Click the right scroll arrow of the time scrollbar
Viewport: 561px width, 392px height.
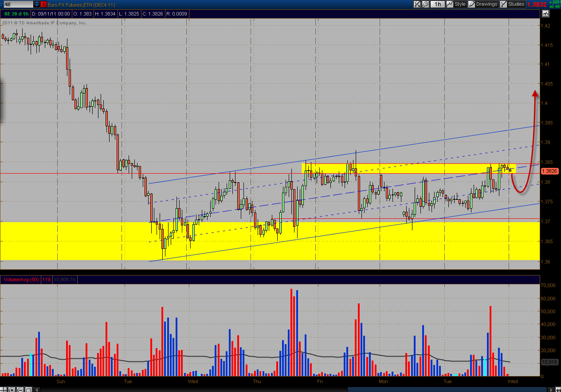coord(551,389)
